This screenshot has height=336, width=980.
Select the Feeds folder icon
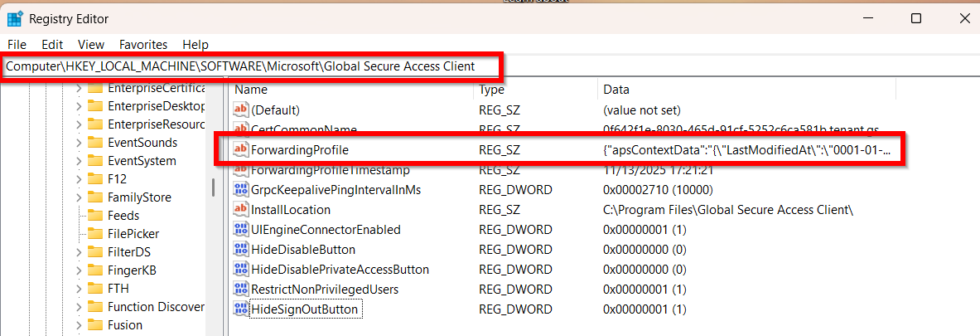tap(95, 215)
